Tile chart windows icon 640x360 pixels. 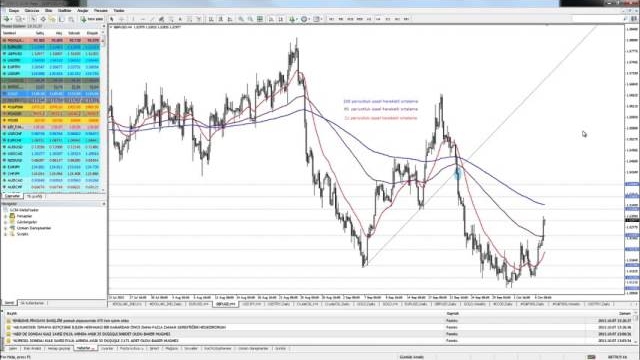(x=260, y=19)
